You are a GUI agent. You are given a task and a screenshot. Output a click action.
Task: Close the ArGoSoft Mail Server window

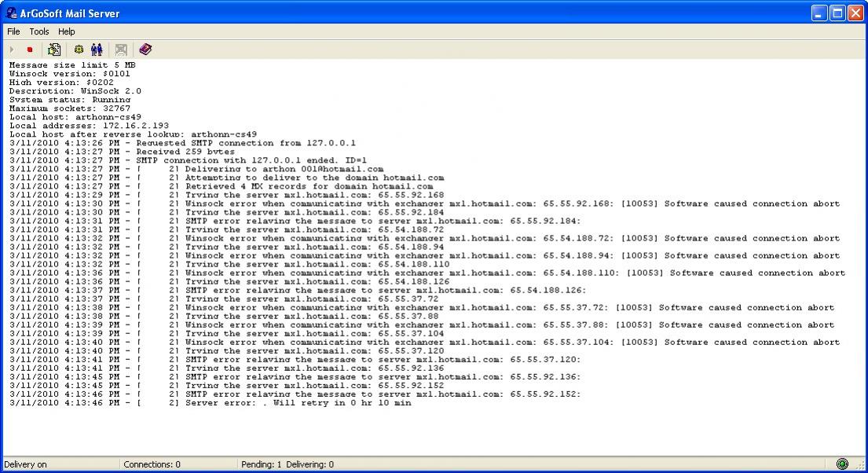[x=855, y=13]
